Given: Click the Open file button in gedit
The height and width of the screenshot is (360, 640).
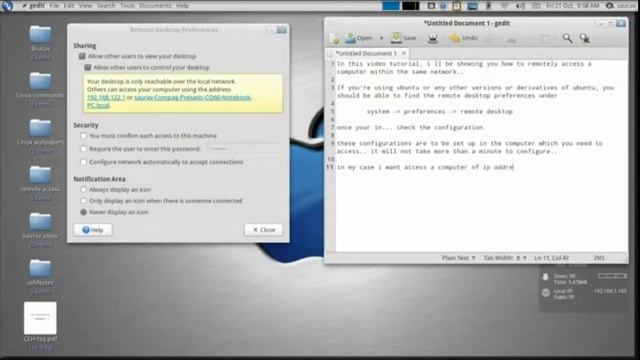Looking at the screenshot, I should tap(359, 38).
